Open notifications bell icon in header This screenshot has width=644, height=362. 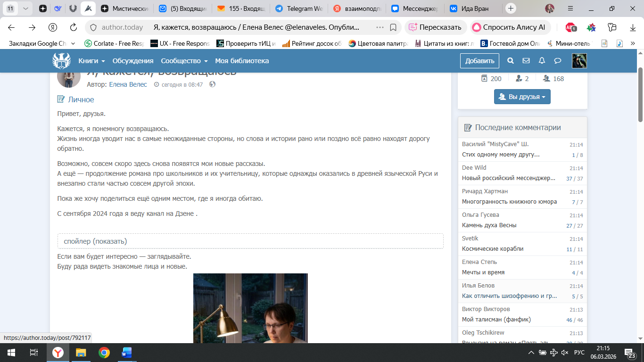[x=542, y=61]
